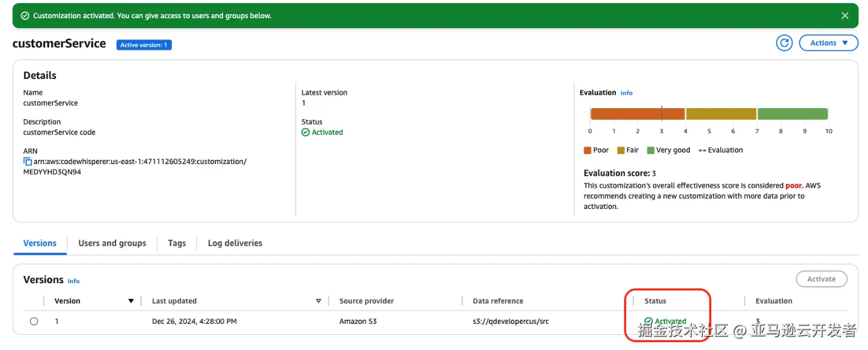
Task: Click the Evaluation column header
Action: click(774, 301)
